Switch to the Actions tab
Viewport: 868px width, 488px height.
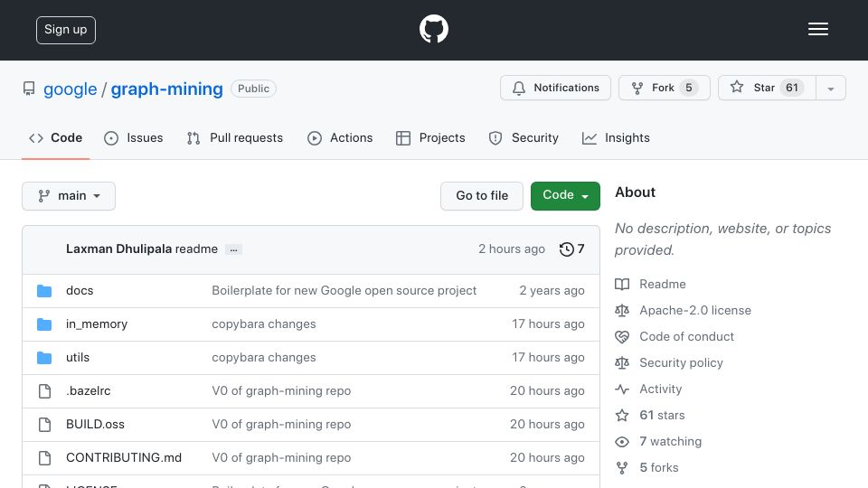click(340, 137)
